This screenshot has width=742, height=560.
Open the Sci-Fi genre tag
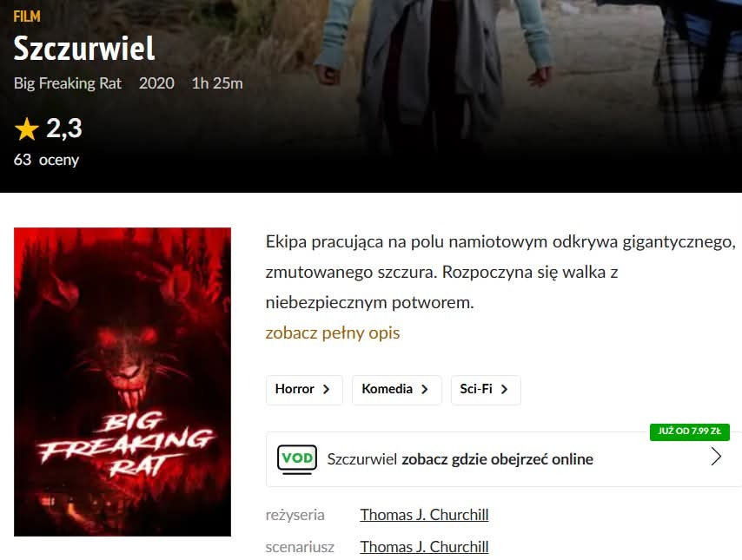(x=486, y=390)
